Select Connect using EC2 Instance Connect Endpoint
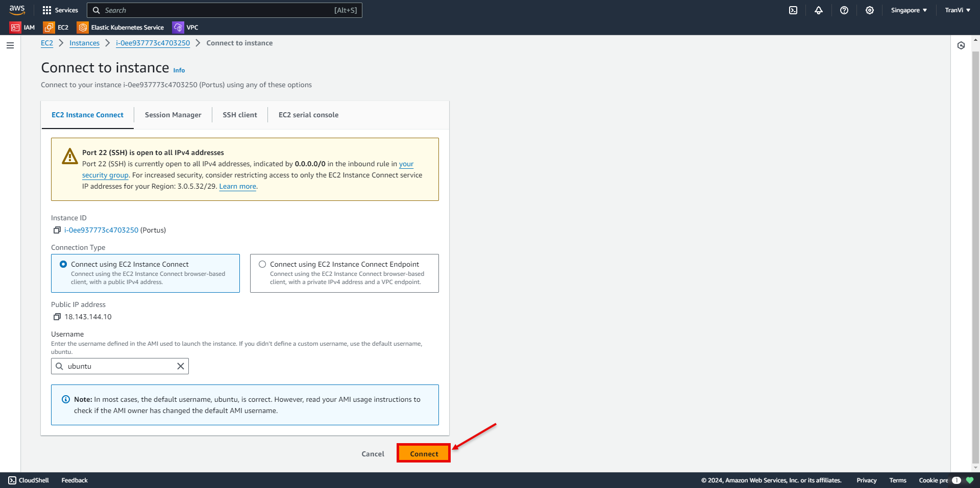Screen dimensions: 980x488 tap(262, 264)
